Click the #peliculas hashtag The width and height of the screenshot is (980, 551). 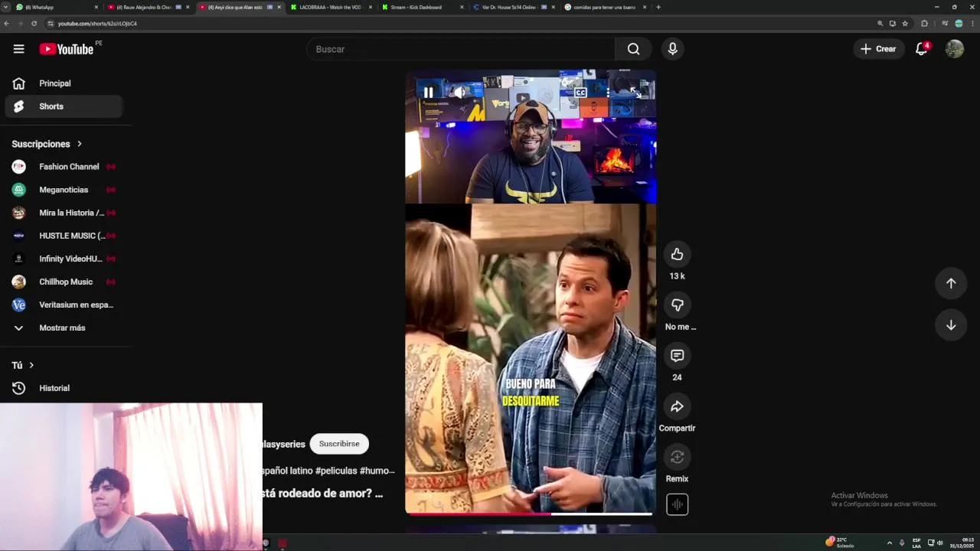pyautogui.click(x=335, y=471)
